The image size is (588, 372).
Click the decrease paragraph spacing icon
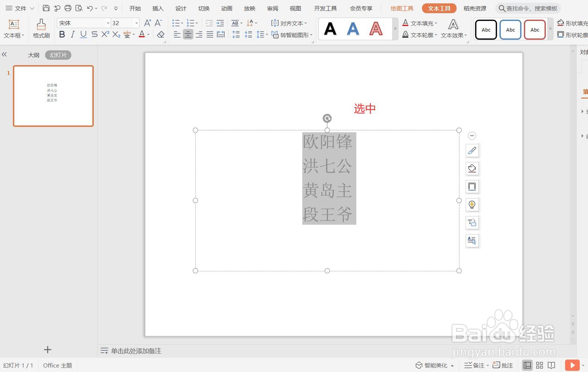tap(248, 35)
